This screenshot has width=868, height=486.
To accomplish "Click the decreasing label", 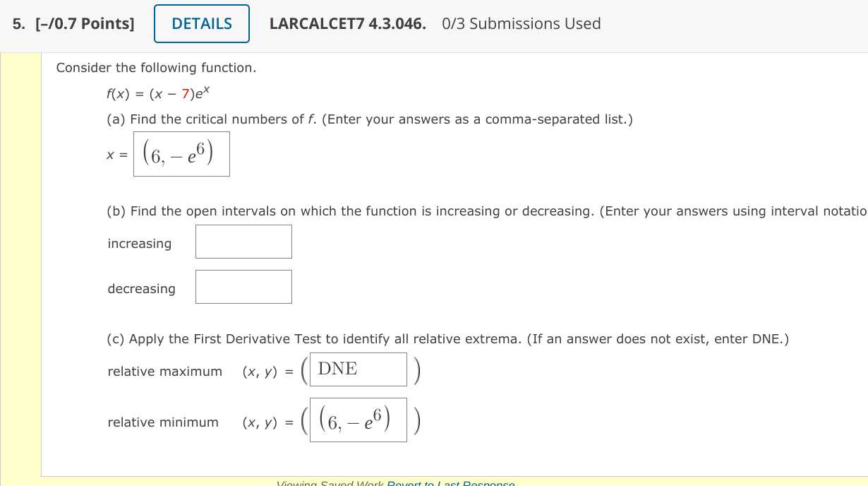I will click(141, 288).
